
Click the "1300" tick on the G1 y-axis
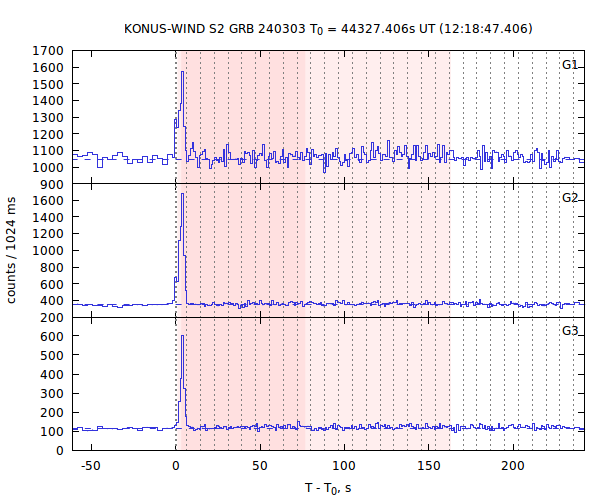48,117
